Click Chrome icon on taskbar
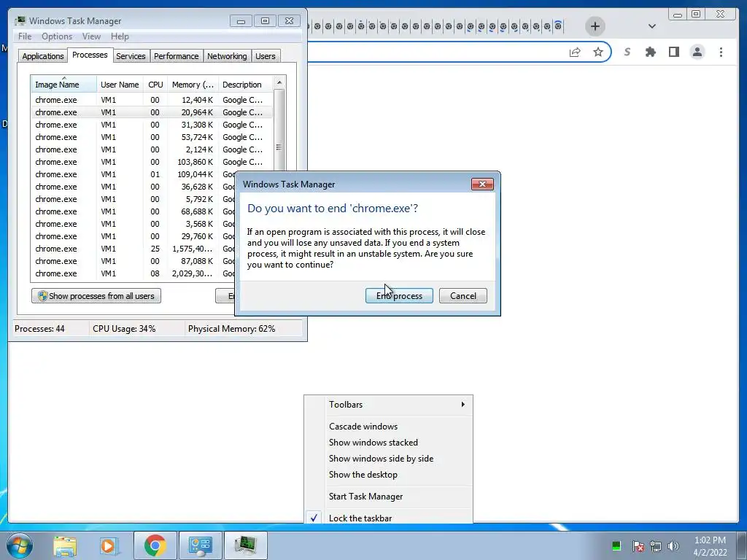This screenshot has height=560, width=747. (x=155, y=545)
